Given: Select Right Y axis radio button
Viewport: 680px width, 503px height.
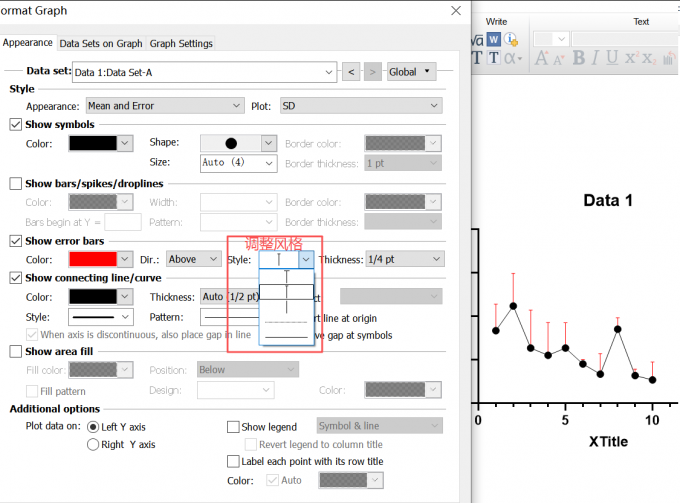Looking at the screenshot, I should (x=93, y=445).
